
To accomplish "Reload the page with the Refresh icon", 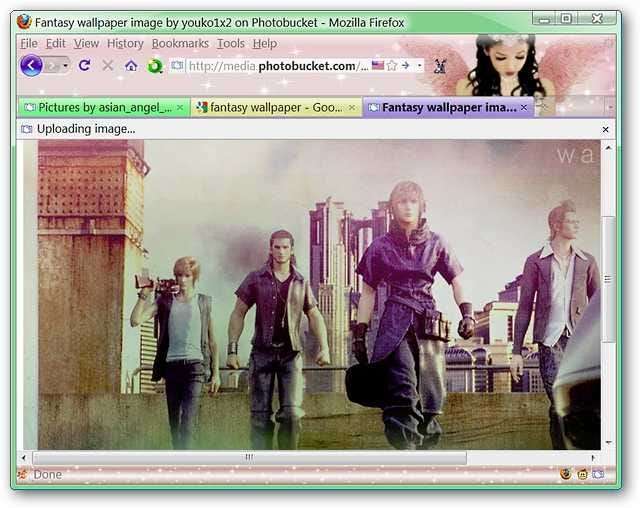I will 84,65.
